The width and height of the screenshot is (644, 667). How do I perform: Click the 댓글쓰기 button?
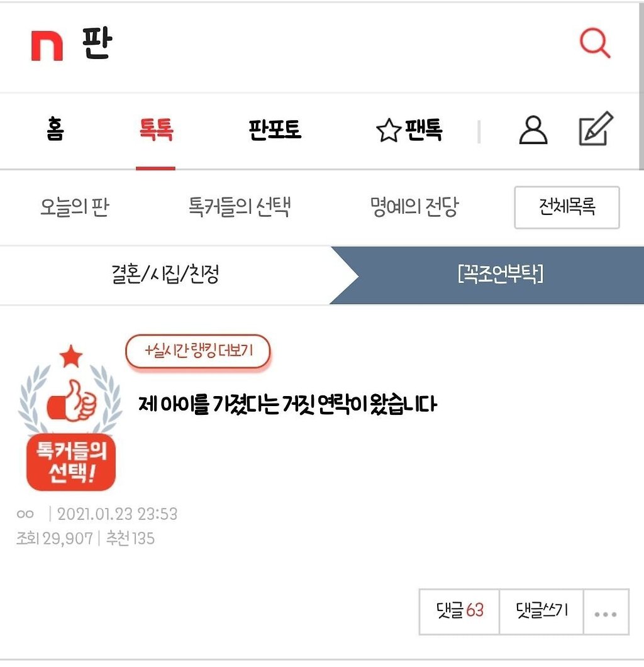541,612
